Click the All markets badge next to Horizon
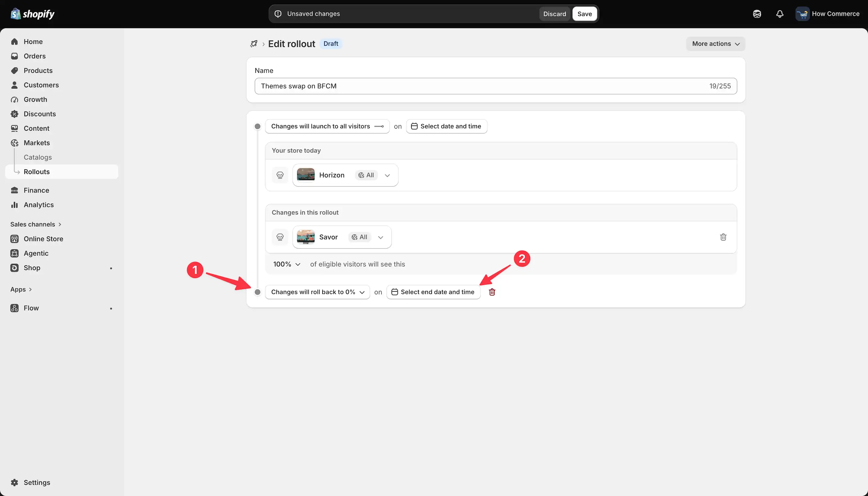This screenshot has width=868, height=496. click(366, 175)
